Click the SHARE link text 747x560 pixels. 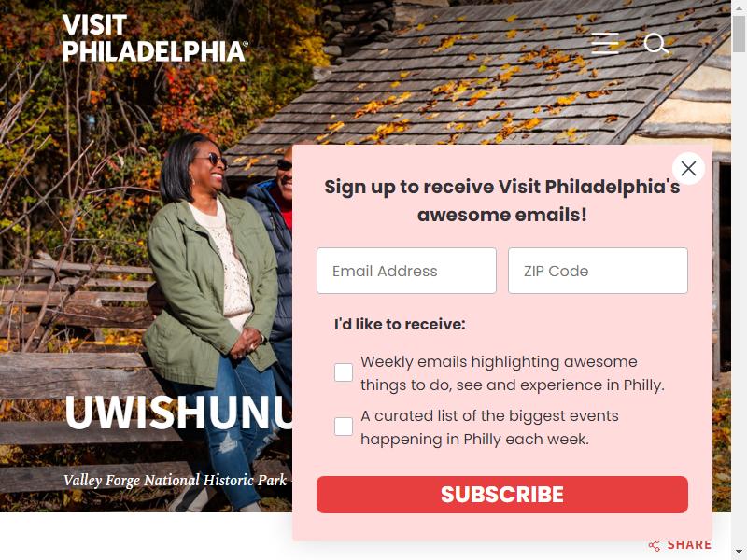[689, 545]
